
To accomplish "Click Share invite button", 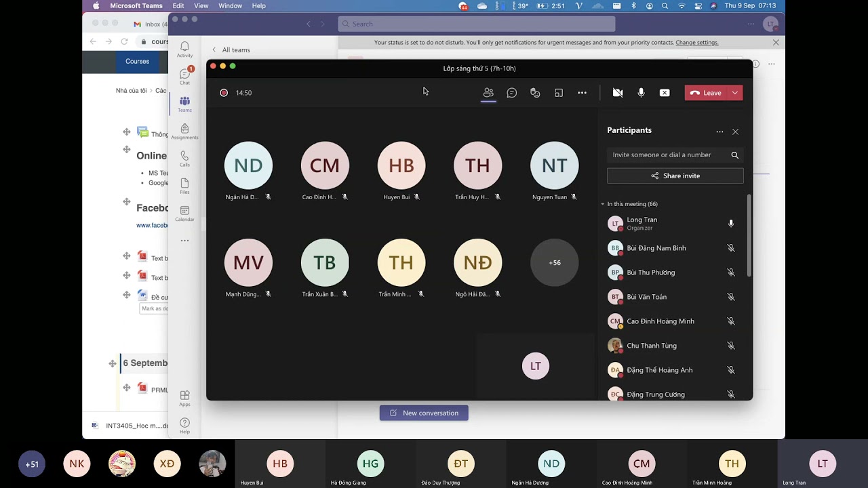I will 675,176.
